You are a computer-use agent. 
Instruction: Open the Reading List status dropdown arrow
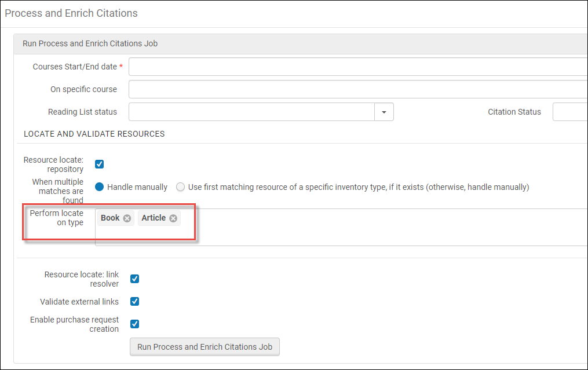point(384,112)
